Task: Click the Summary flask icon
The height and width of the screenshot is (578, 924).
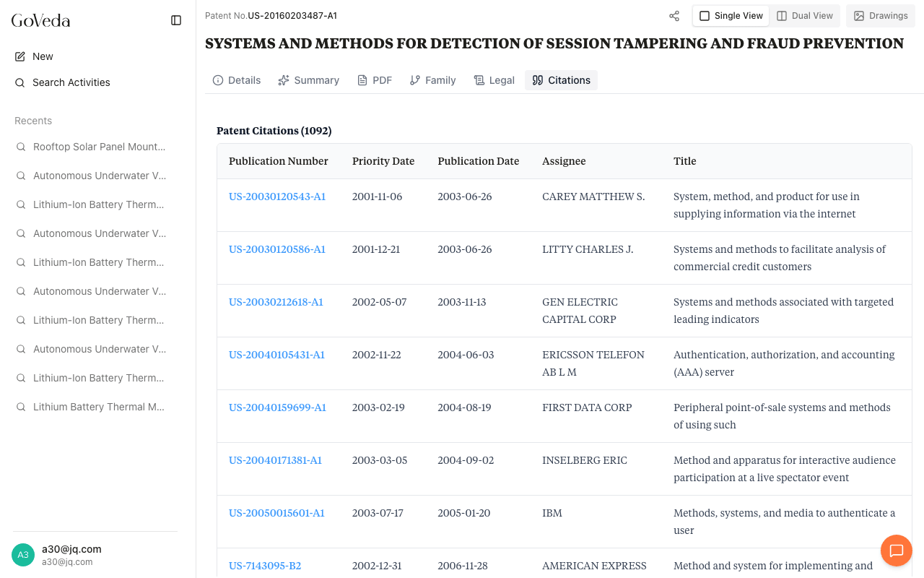Action: (283, 79)
